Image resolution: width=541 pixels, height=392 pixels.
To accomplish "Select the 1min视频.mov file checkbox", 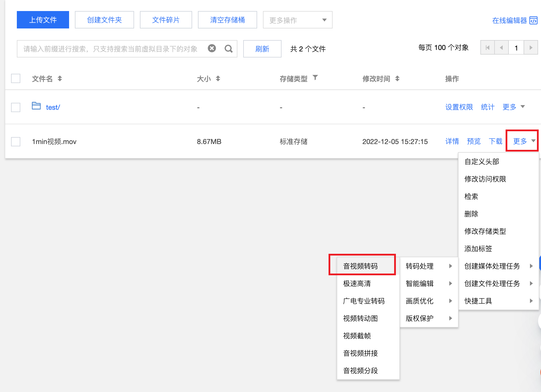I will tap(16, 142).
